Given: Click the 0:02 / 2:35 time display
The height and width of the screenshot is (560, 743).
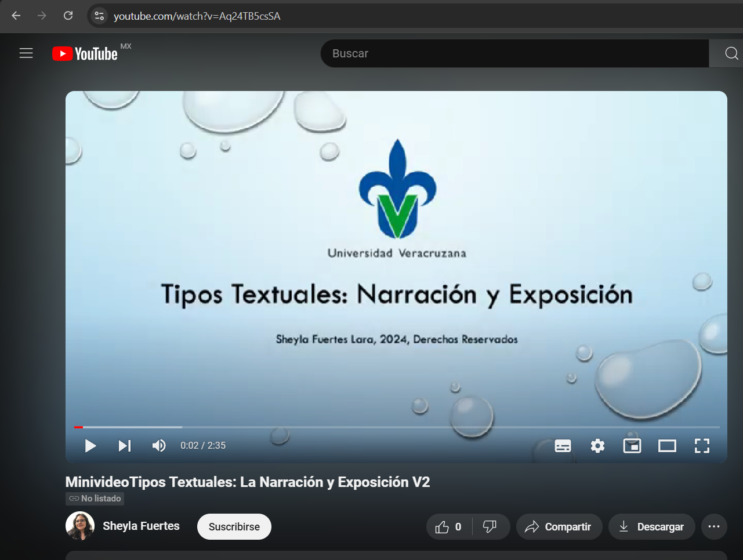Looking at the screenshot, I should 203,446.
